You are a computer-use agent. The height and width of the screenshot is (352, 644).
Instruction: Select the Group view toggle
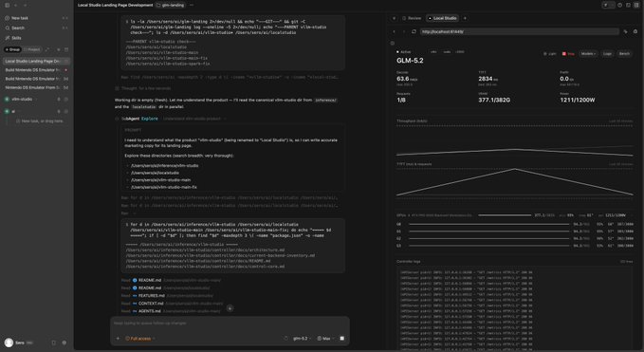tap(12, 49)
